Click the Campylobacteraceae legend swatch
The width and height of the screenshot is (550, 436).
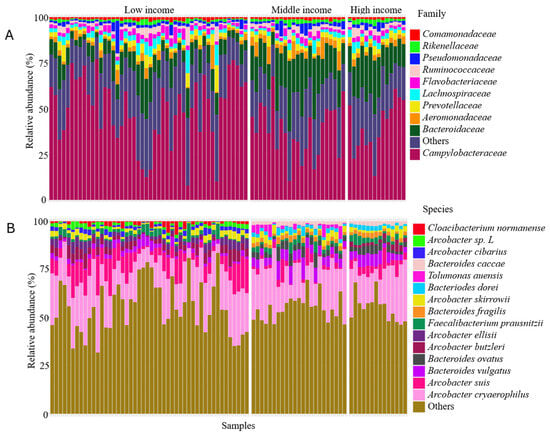click(x=415, y=154)
